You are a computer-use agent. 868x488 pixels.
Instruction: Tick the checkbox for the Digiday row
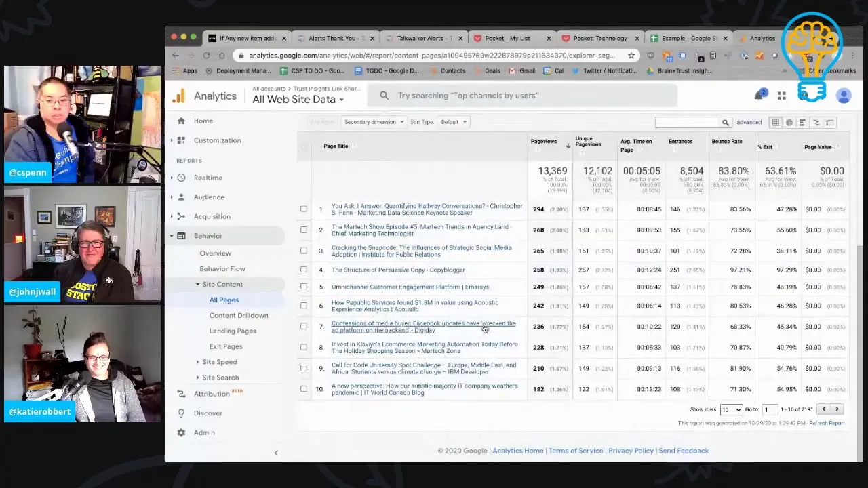pyautogui.click(x=304, y=327)
